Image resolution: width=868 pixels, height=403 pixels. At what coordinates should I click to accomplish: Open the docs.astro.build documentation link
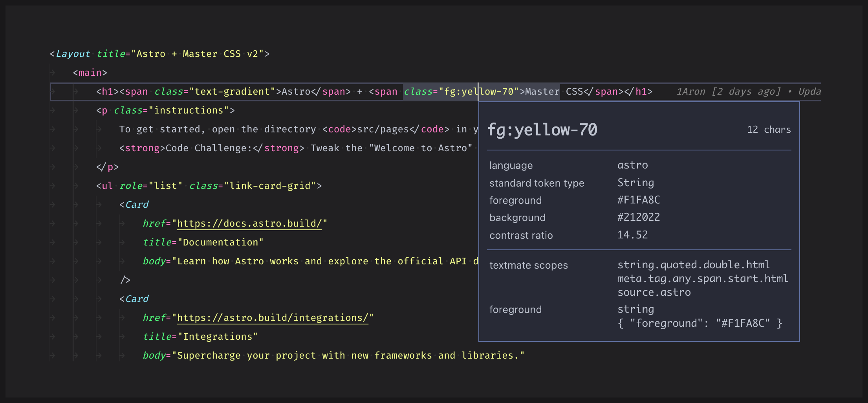250,223
